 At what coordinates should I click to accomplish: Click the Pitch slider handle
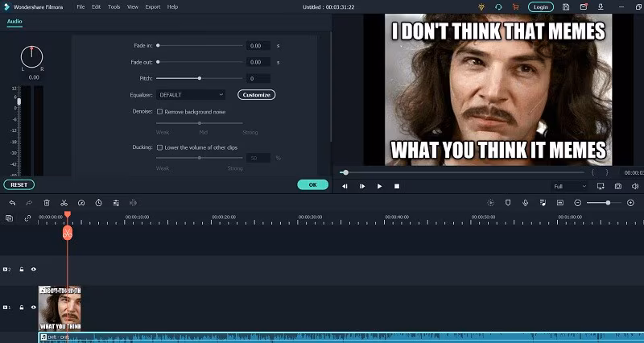[x=200, y=78]
